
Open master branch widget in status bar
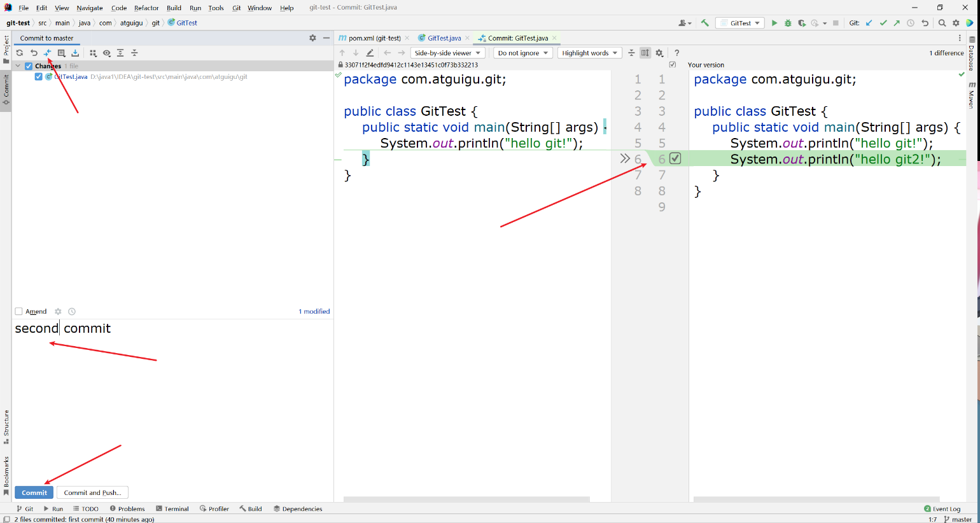(x=958, y=519)
